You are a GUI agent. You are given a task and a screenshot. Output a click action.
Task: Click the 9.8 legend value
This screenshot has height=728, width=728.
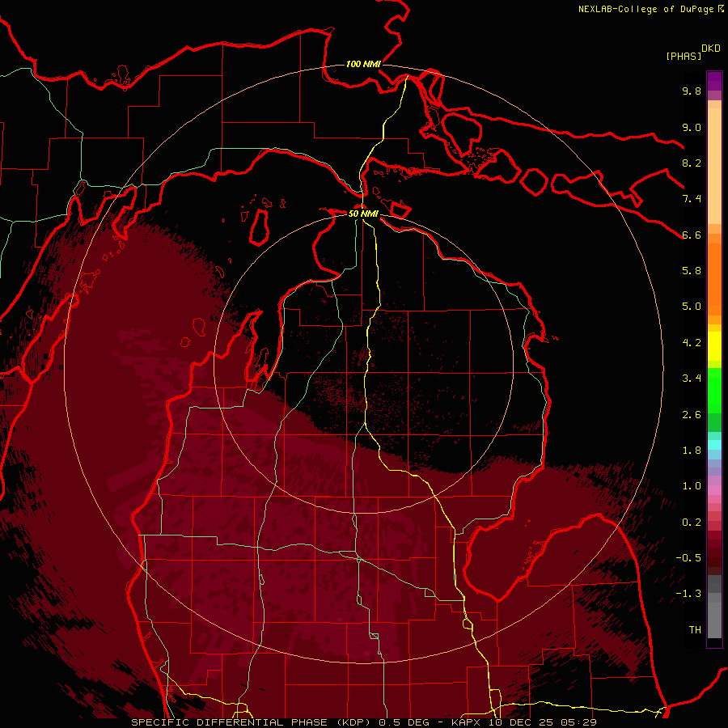(x=692, y=91)
